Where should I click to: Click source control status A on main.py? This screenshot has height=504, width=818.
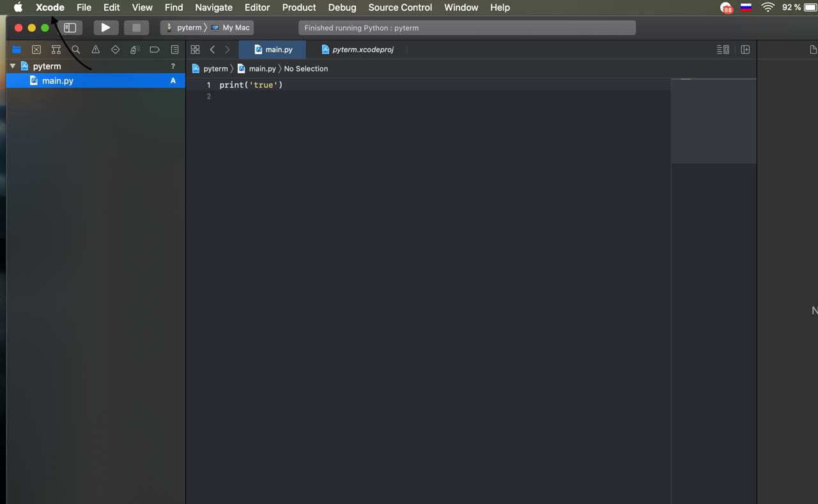click(x=173, y=80)
